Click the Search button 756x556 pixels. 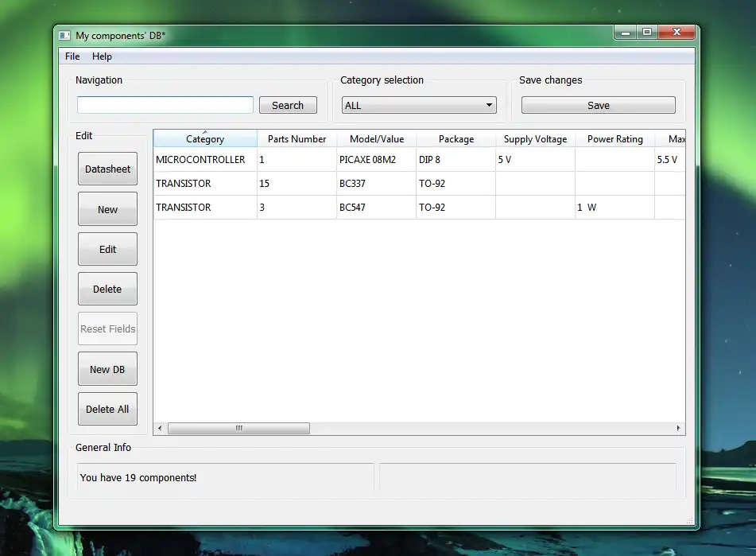[288, 105]
